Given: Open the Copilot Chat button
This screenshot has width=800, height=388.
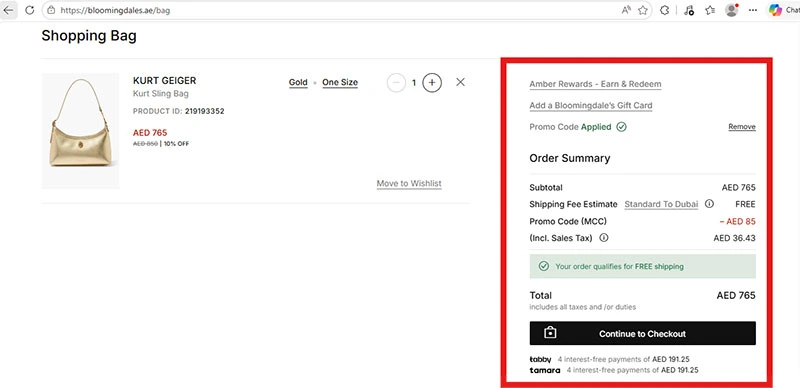Looking at the screenshot, I should 784,10.
